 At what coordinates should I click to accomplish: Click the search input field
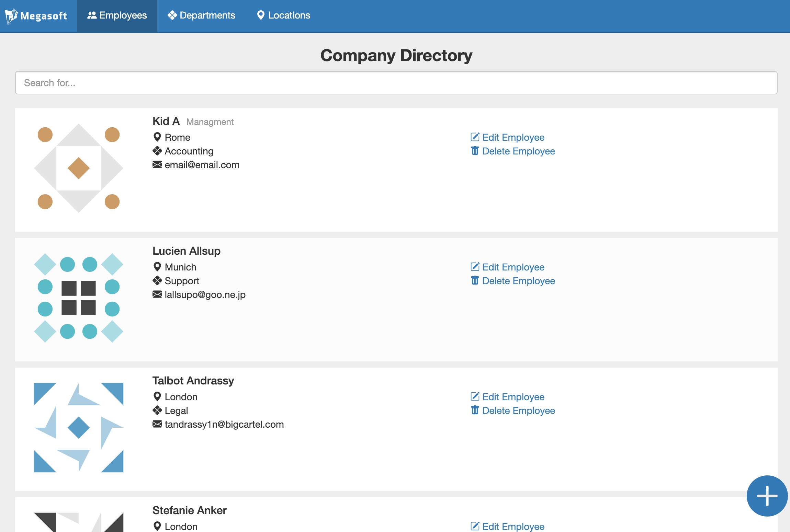pos(395,83)
